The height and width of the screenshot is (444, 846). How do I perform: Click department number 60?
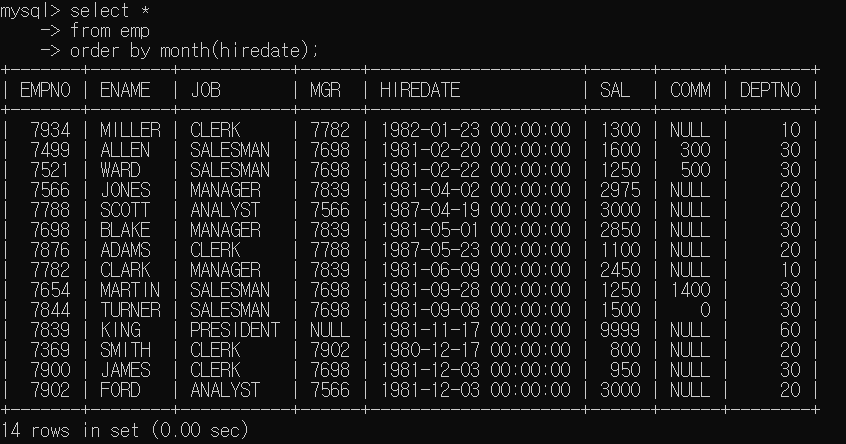tap(790, 330)
